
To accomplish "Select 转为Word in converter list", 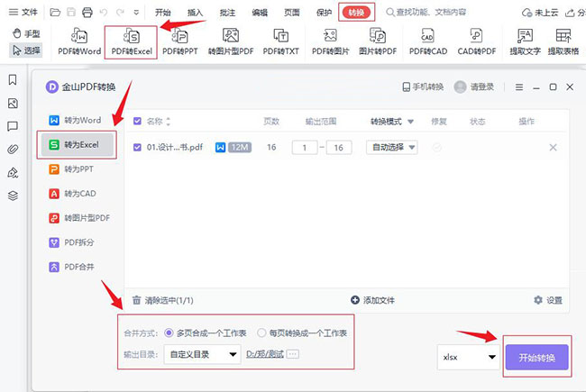I will click(75, 121).
